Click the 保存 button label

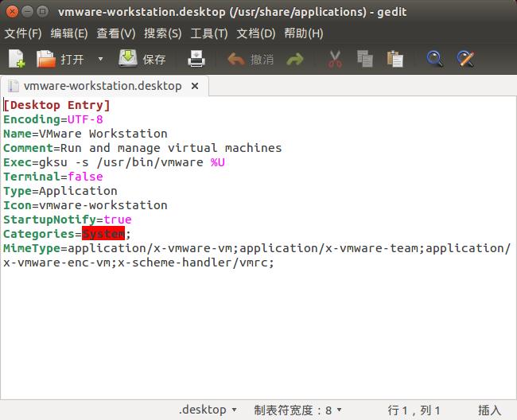click(154, 60)
